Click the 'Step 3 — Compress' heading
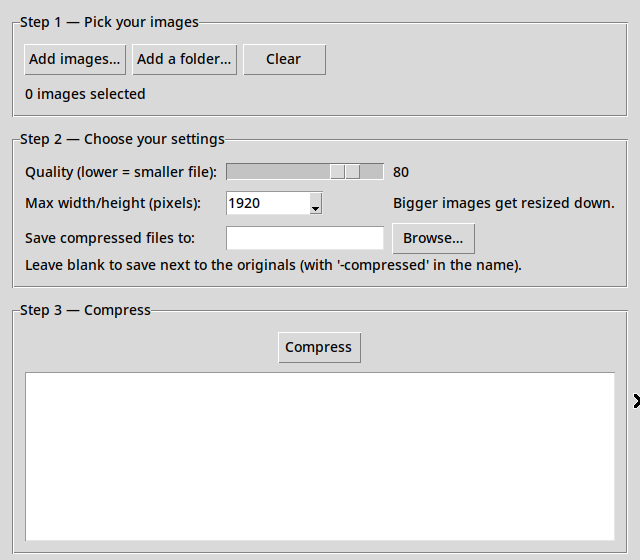This screenshot has height=560, width=640. tap(85, 310)
